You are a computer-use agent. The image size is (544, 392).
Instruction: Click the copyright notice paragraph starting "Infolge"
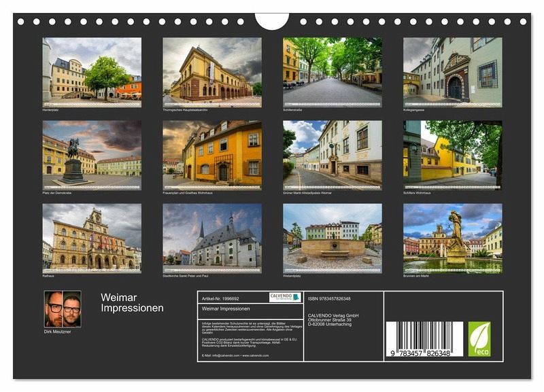pyautogui.click(x=252, y=327)
